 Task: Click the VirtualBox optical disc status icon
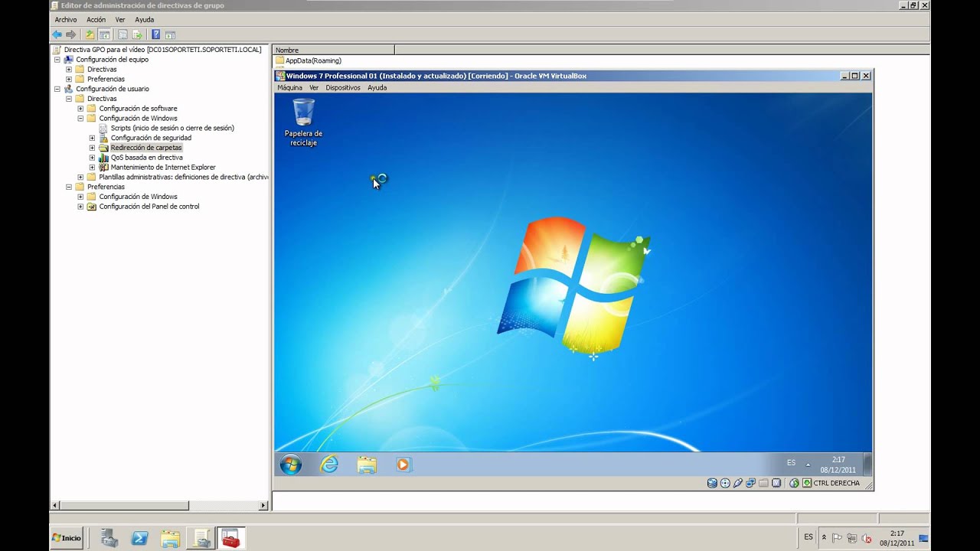click(x=725, y=483)
